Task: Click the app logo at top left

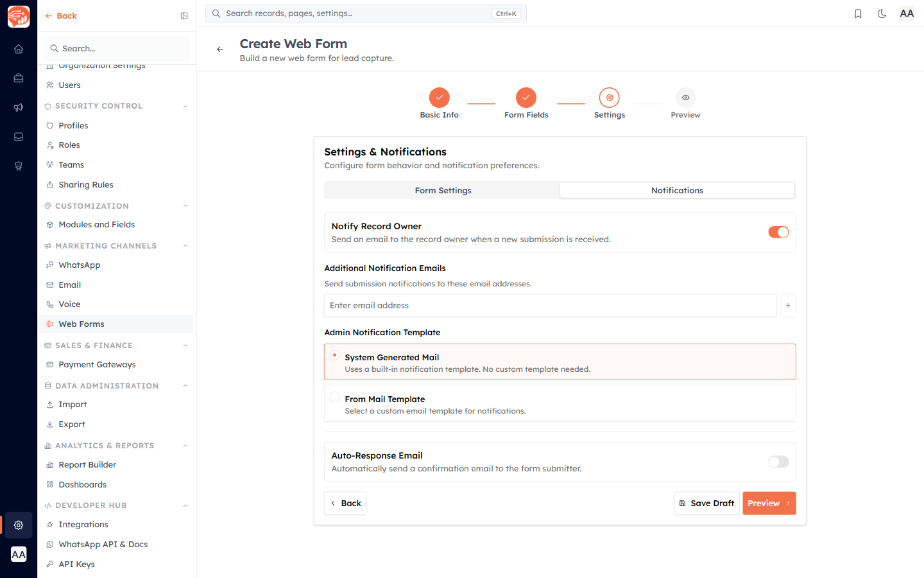Action: pyautogui.click(x=19, y=17)
